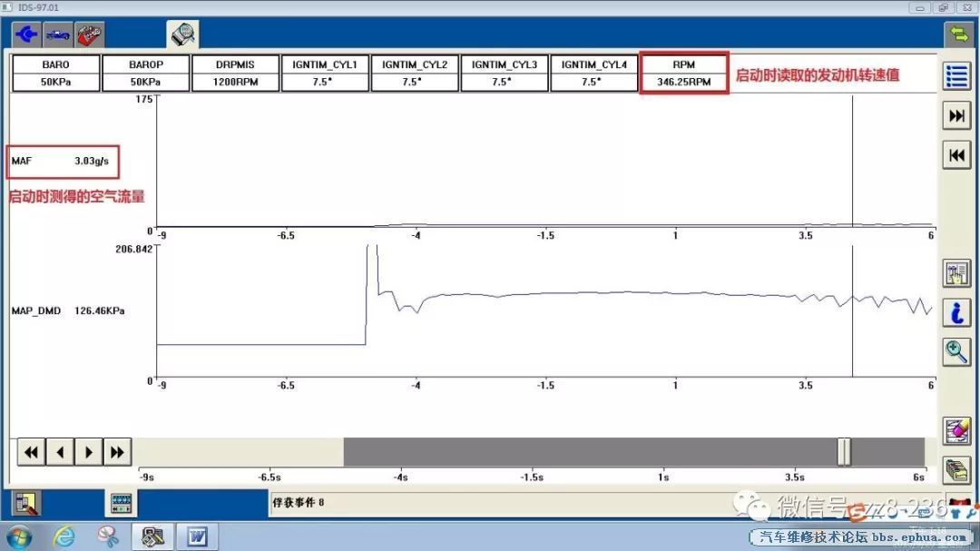Open the saved recordings stack icon
The image size is (980, 551).
coord(957,470)
